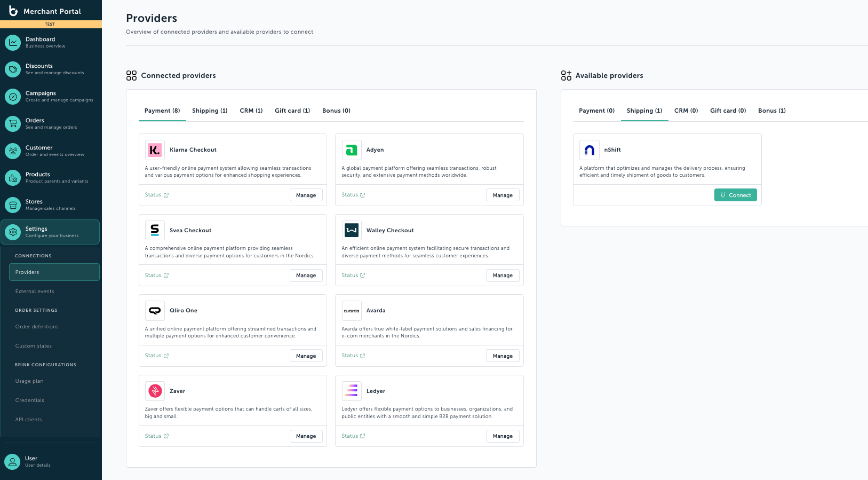Click the Discounts tag icon
This screenshot has width=868, height=480.
coord(13,69)
